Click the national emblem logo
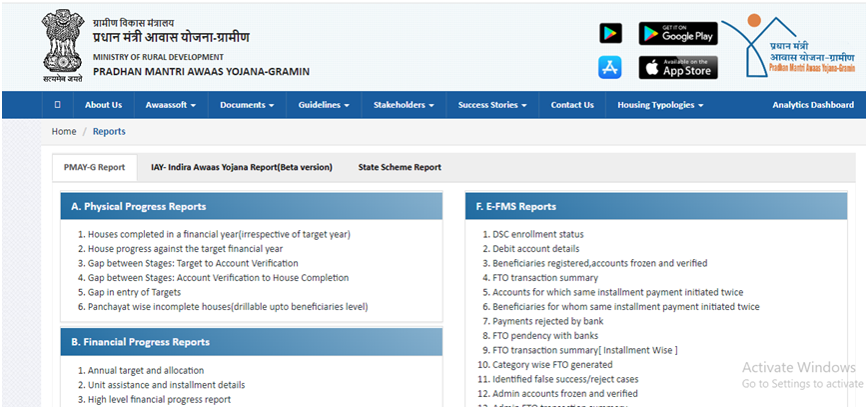 click(62, 47)
